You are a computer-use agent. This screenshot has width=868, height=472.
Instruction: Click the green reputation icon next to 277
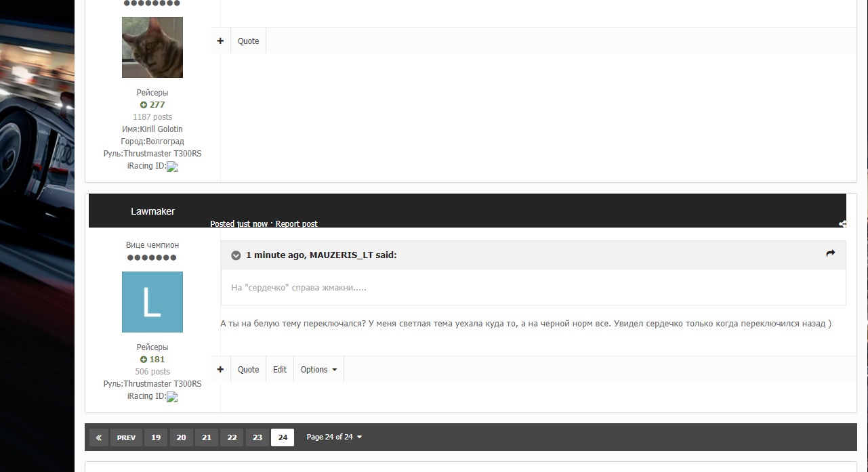click(x=144, y=105)
